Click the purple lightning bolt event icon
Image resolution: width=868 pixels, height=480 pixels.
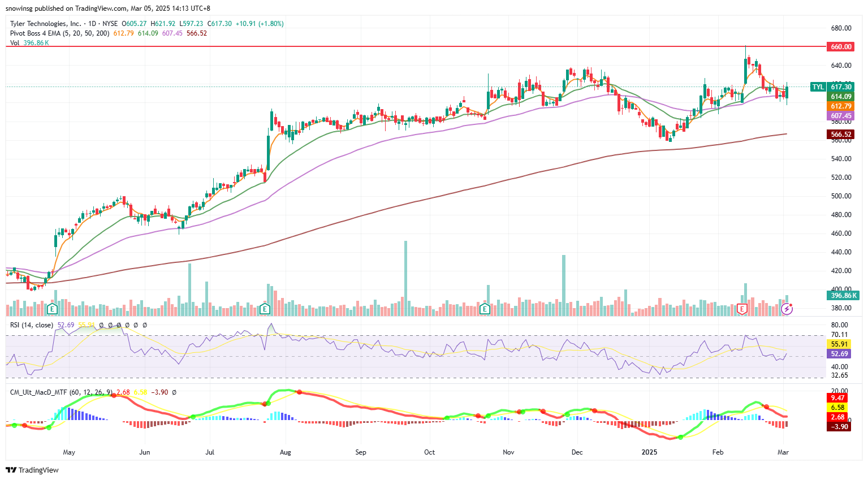click(x=787, y=309)
